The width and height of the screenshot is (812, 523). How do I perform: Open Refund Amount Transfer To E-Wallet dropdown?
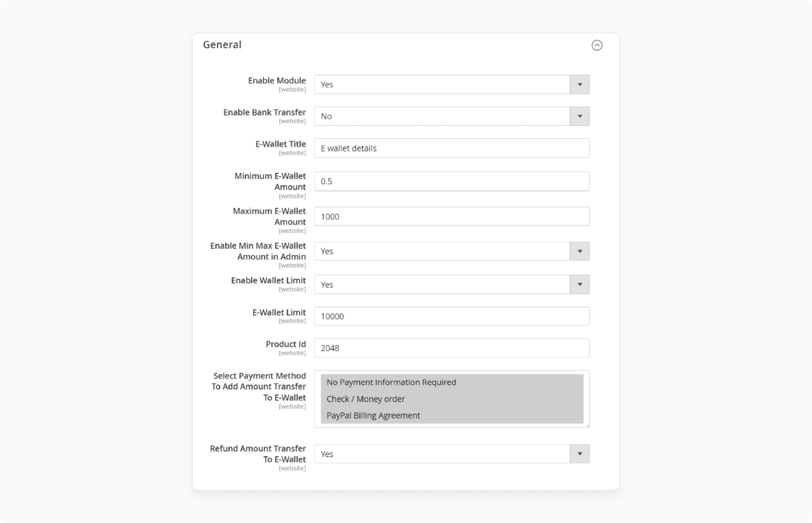pyautogui.click(x=452, y=454)
